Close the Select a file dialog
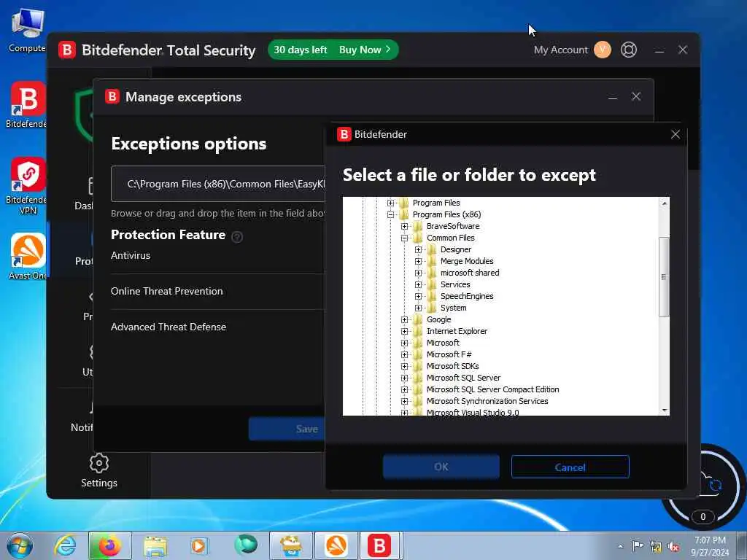Viewport: 747px width, 560px height. (675, 135)
